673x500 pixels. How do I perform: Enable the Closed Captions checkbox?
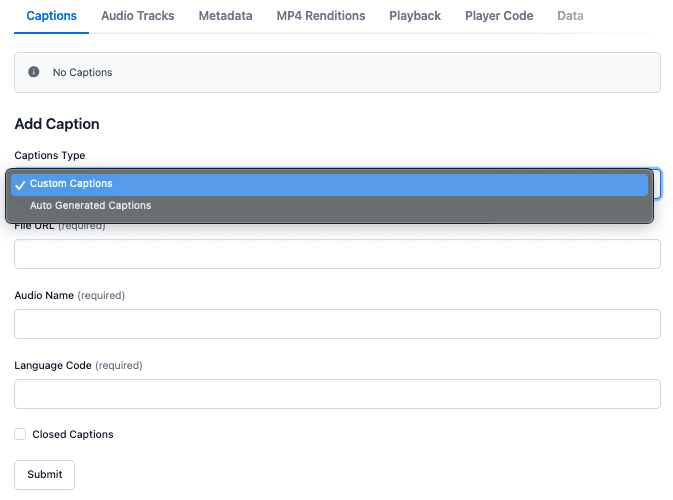(20, 434)
